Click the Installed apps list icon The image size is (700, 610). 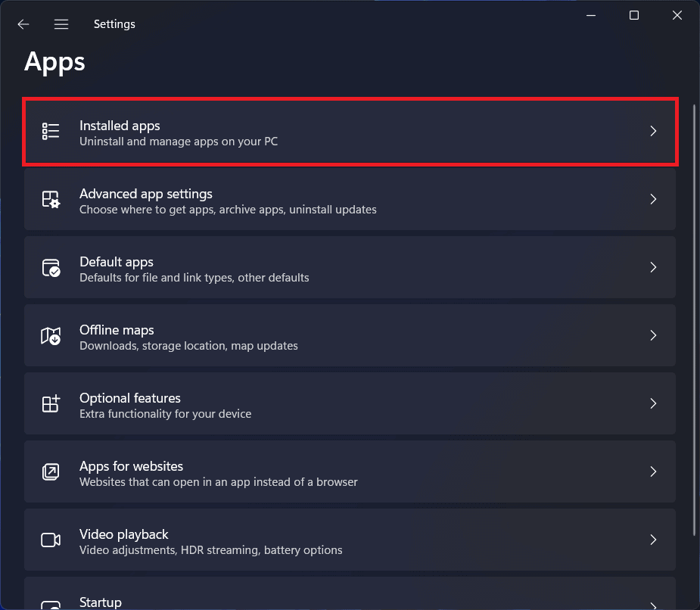click(x=51, y=132)
